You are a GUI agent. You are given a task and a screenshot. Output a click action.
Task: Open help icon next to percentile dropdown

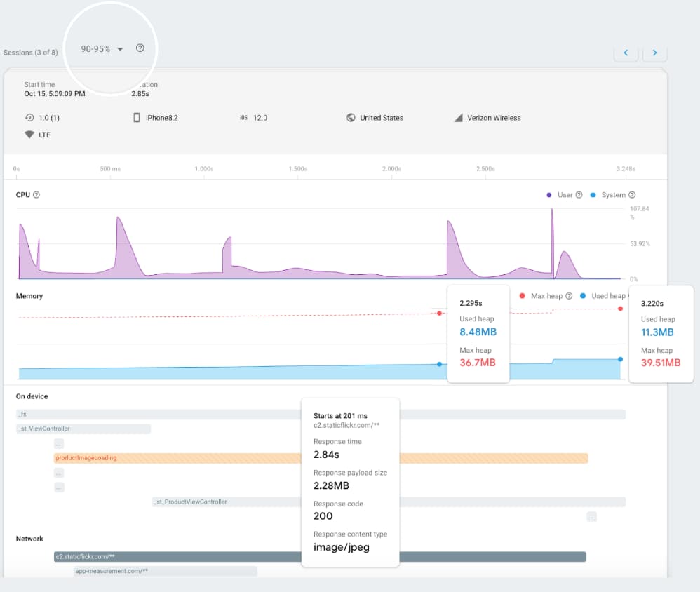coord(140,48)
